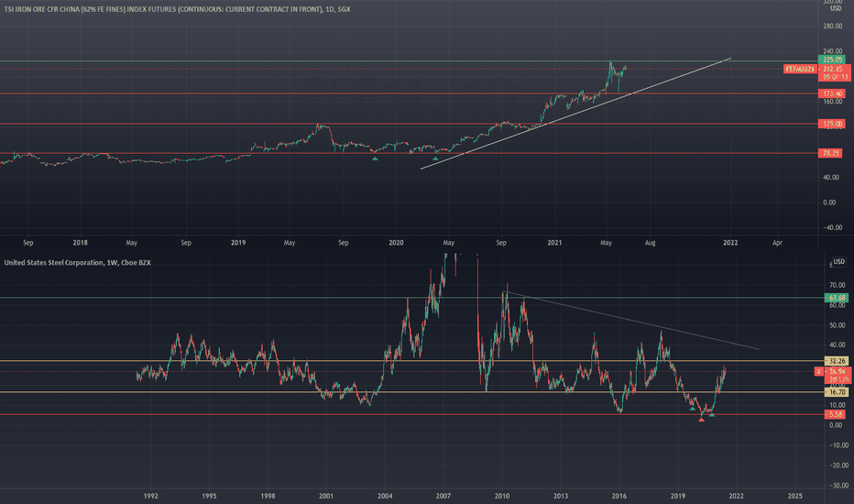
Task: Click the red X symbol tag on US Steel chart
Action: coord(818,372)
